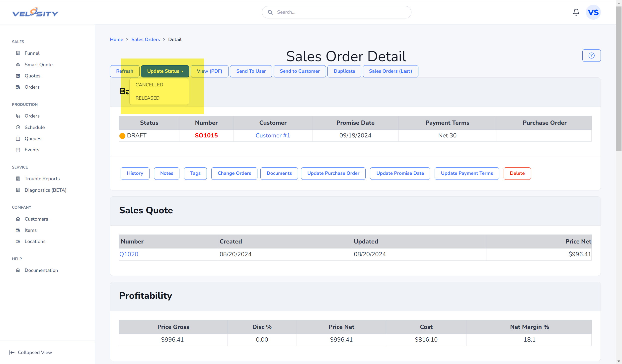Click Update Payment Terms button
This screenshot has height=364, width=622.
point(467,173)
